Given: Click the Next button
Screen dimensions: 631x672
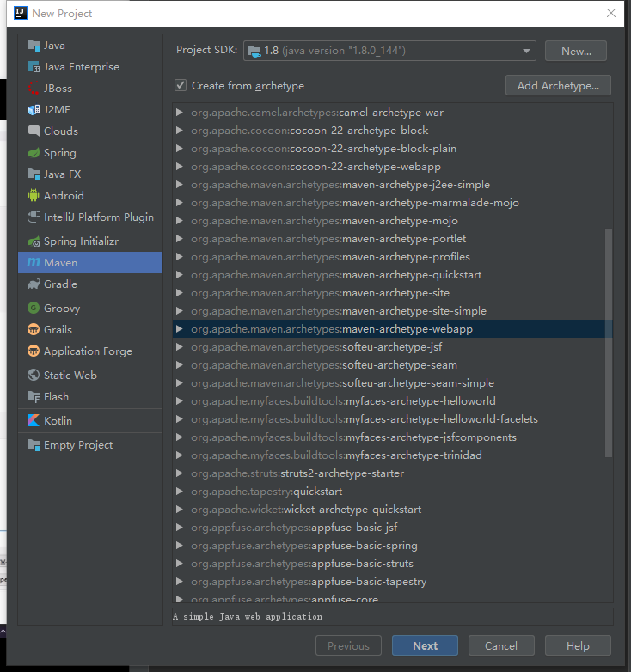Looking at the screenshot, I should (x=425, y=645).
